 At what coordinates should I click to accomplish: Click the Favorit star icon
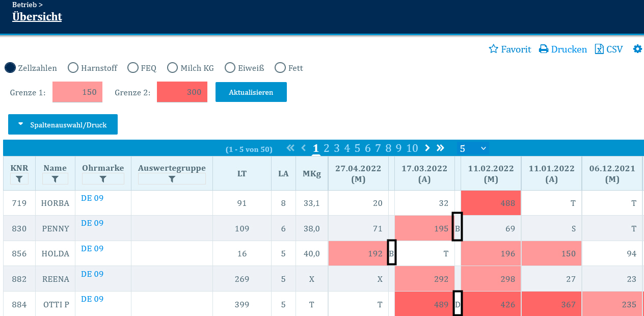tap(493, 49)
